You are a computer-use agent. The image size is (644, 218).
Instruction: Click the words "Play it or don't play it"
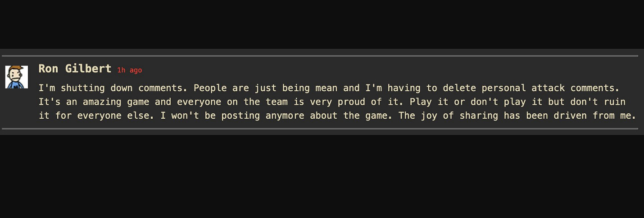point(475,102)
